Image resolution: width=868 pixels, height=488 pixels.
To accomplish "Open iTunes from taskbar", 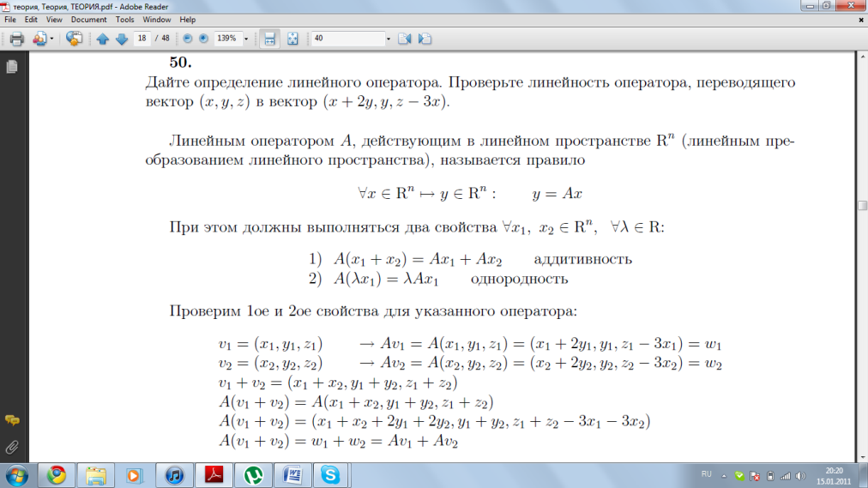I will pos(174,475).
